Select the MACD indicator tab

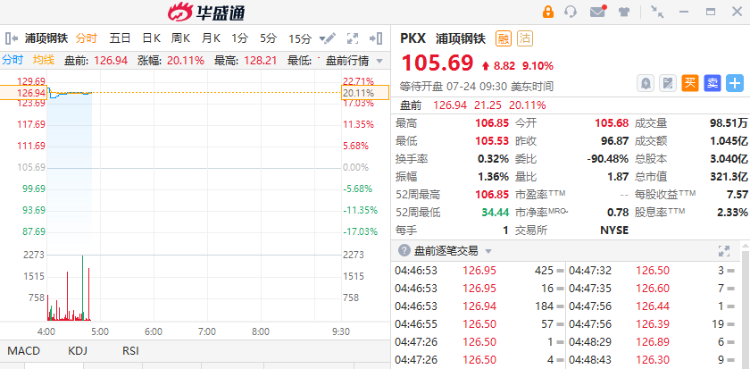(x=24, y=351)
